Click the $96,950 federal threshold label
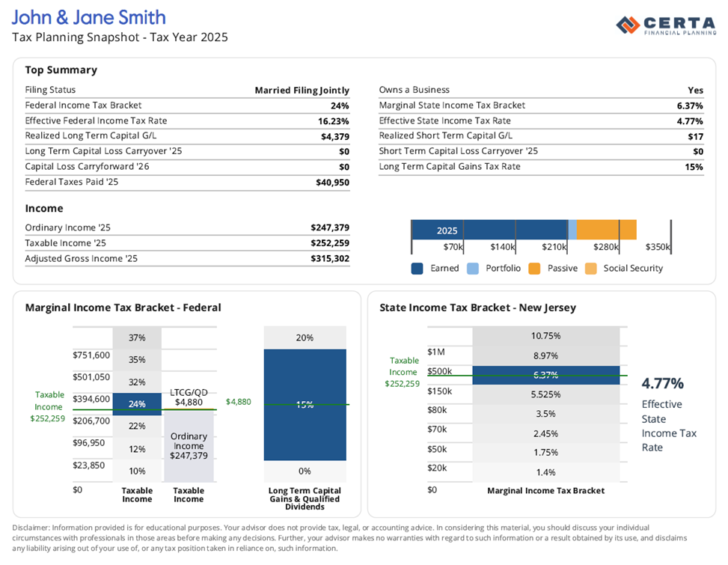 click(88, 442)
